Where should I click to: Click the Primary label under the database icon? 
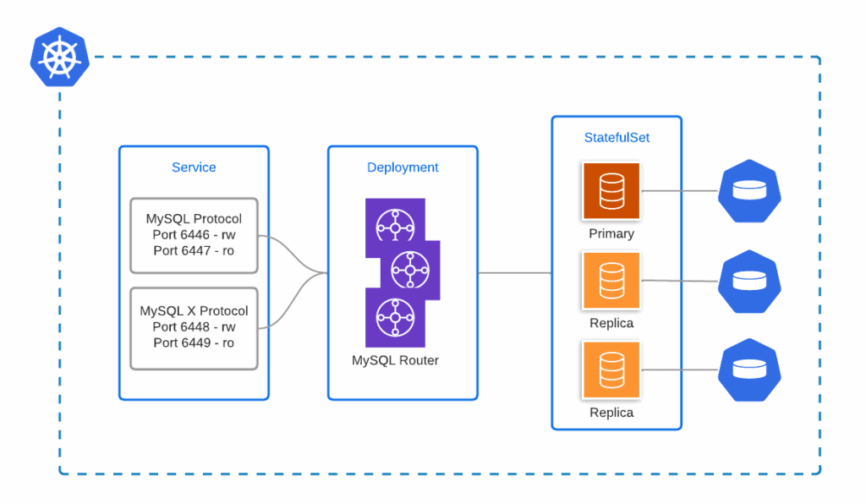611,233
